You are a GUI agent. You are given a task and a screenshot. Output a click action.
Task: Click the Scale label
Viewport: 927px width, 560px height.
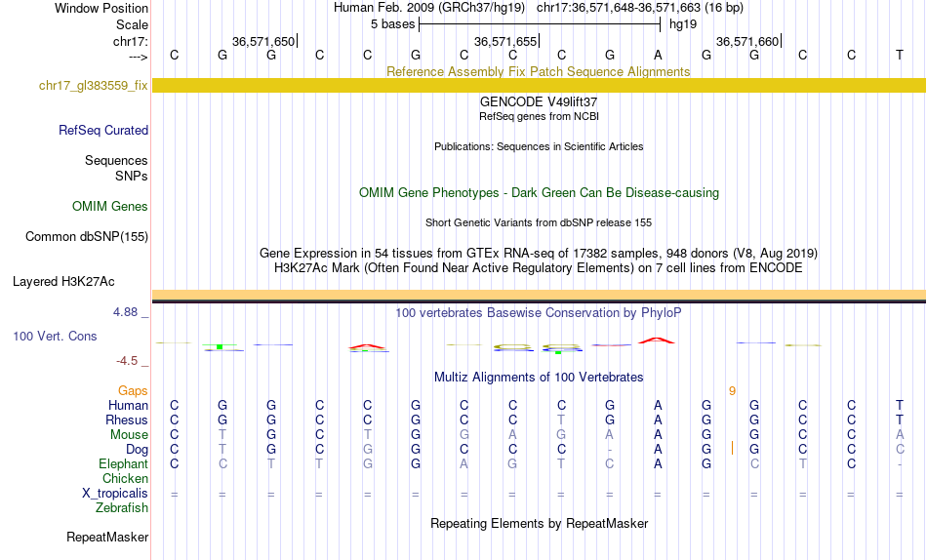click(x=132, y=24)
